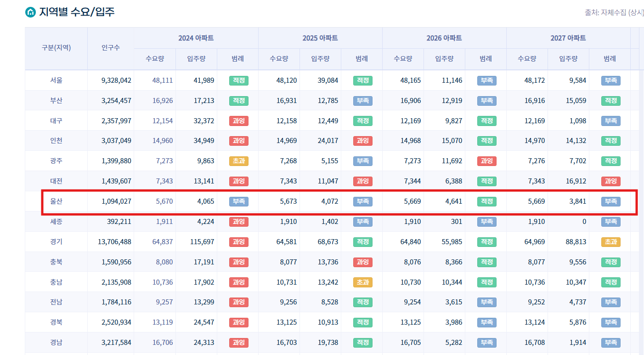Screen dimensions: 644x355
Task: Select the 인천 region row label
Action: click(56, 141)
